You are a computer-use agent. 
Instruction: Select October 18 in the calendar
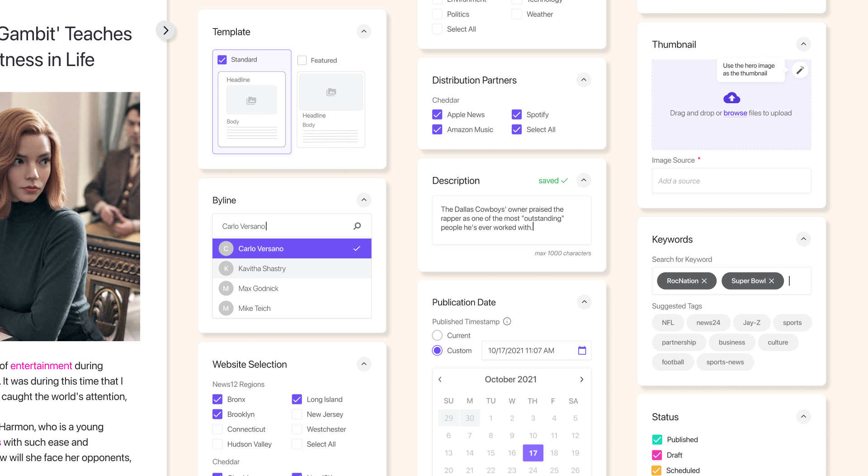554,453
